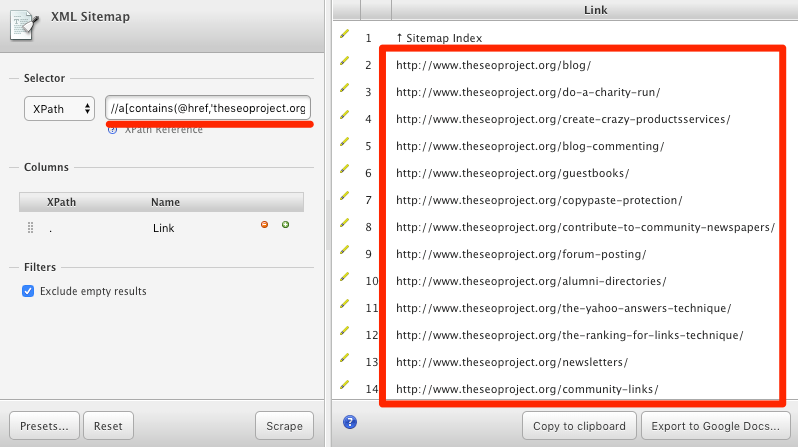Click the Link name cell in Columns
Image resolution: width=798 pixels, height=447 pixels.
coord(163,228)
